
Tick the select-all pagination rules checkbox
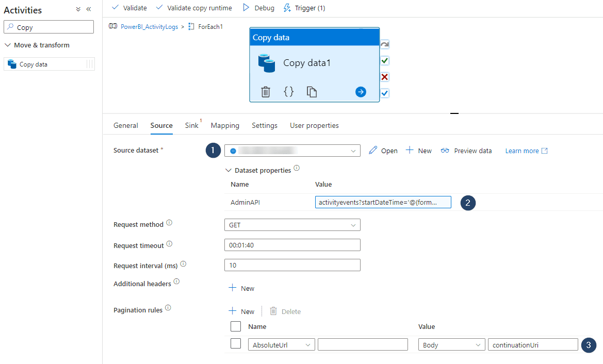pyautogui.click(x=236, y=326)
